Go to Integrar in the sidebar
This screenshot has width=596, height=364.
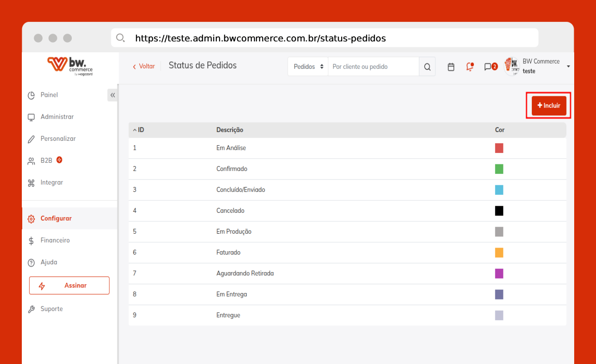(51, 183)
